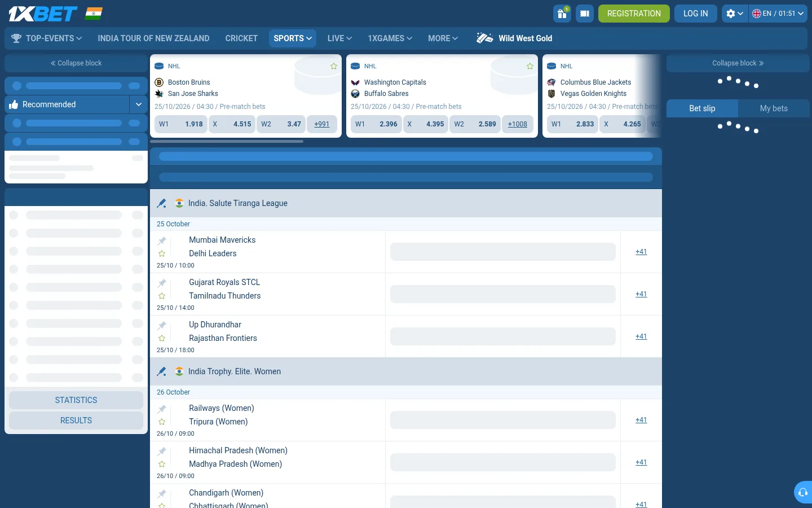The width and height of the screenshot is (812, 508).
Task: Open the gift bonus icon in header
Action: tap(562, 14)
